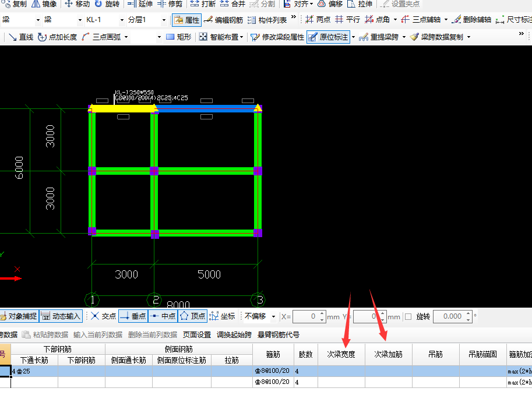Click 删除辅轴 delete auxiliary axis
532x402 pixels.
[472, 20]
